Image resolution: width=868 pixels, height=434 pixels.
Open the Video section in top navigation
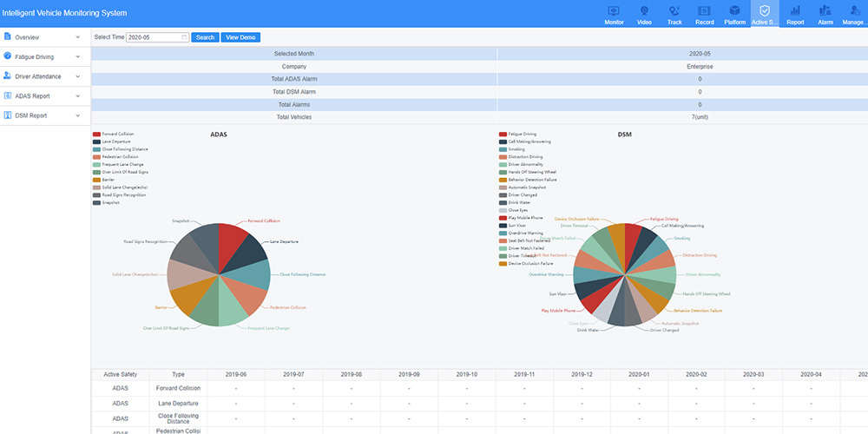click(644, 15)
